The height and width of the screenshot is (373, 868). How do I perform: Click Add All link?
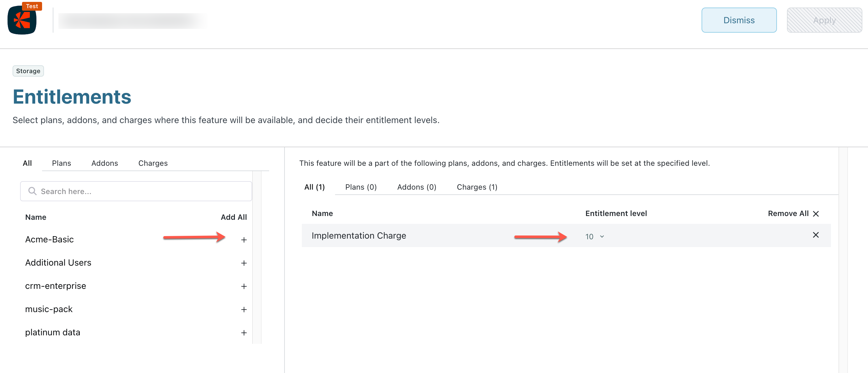[x=234, y=217]
